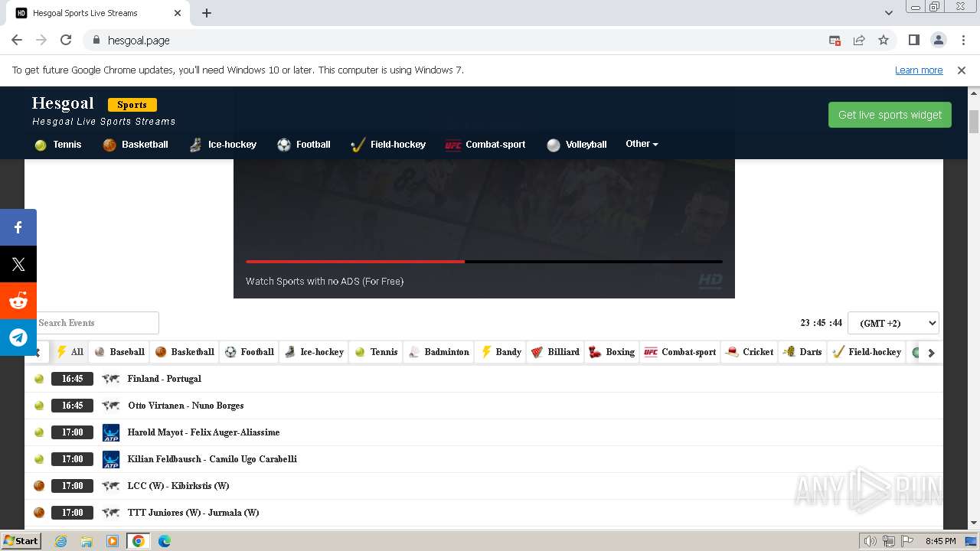980x551 pixels.
Task: Open the Hesgoal logo link
Action: pyautogui.click(x=63, y=103)
